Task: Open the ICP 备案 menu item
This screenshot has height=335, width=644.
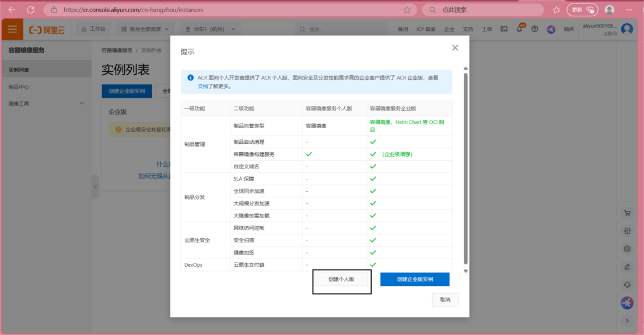Action: [x=426, y=29]
